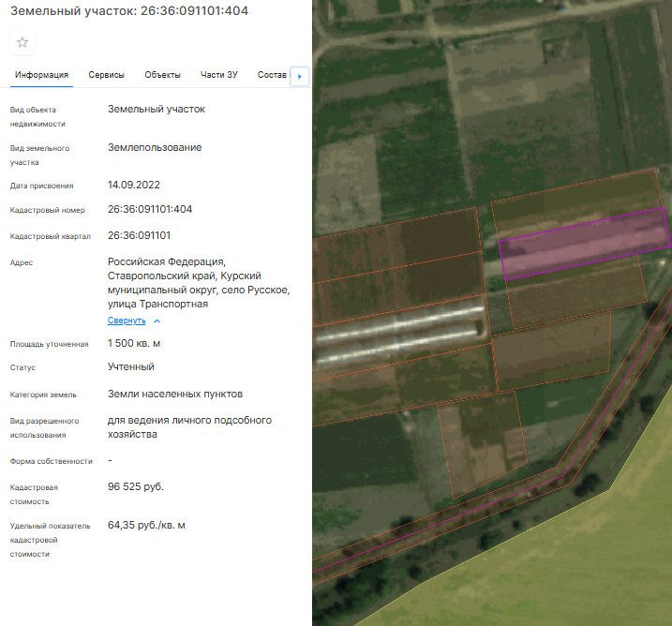The width and height of the screenshot is (672, 626).
Task: Click cadastral value 96 525 руб.
Action: (136, 486)
